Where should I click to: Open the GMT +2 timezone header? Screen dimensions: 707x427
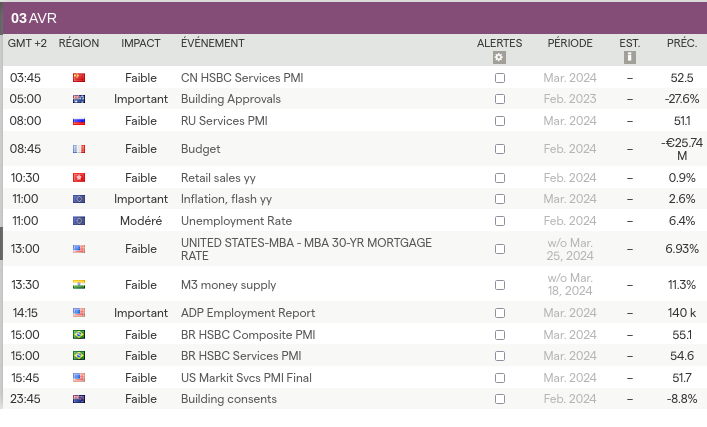[27, 44]
